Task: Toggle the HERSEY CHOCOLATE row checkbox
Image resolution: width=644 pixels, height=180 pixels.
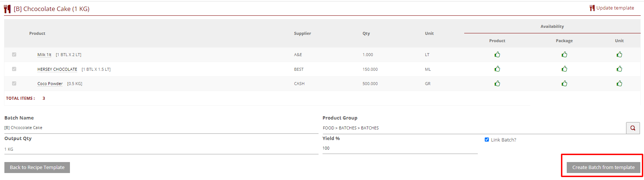Action: pos(14,69)
